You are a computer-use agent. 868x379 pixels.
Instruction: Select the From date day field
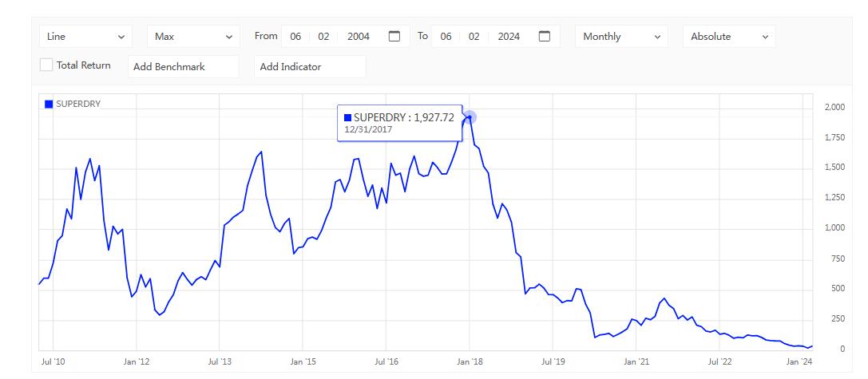click(323, 37)
